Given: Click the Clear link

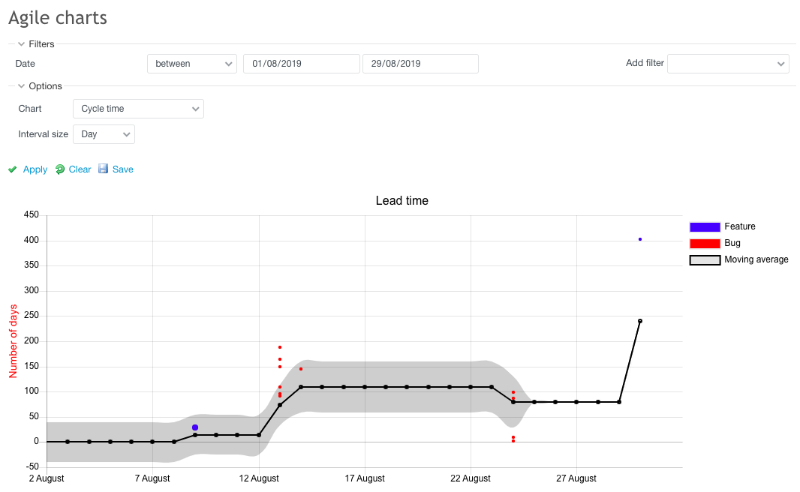Looking at the screenshot, I should [80, 170].
